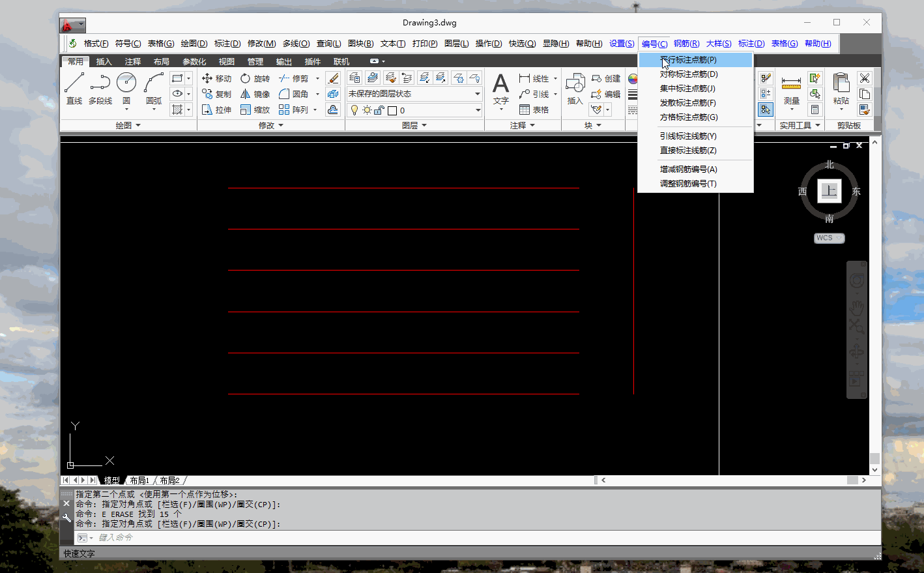Click the 圆角 fillet tool
The height and width of the screenshot is (573, 924).
click(x=293, y=94)
